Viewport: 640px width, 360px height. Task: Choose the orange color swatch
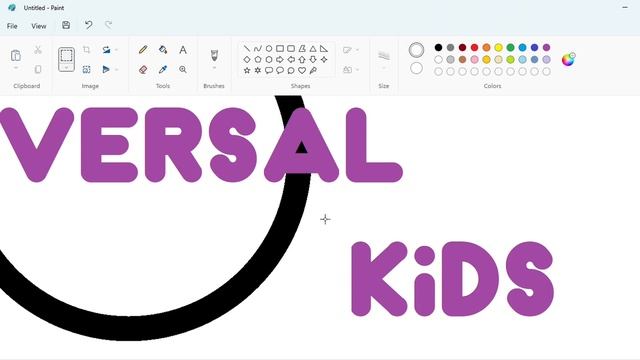pyautogui.click(x=487, y=47)
